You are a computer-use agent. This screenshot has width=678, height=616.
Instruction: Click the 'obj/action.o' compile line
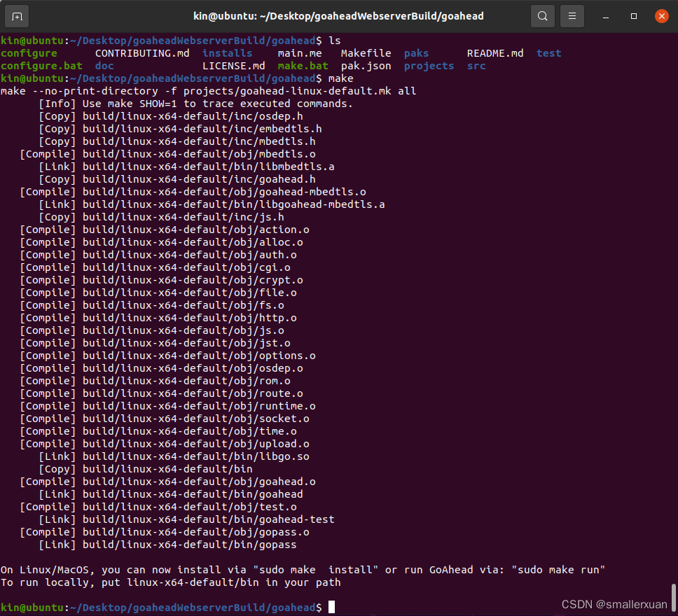pos(165,230)
